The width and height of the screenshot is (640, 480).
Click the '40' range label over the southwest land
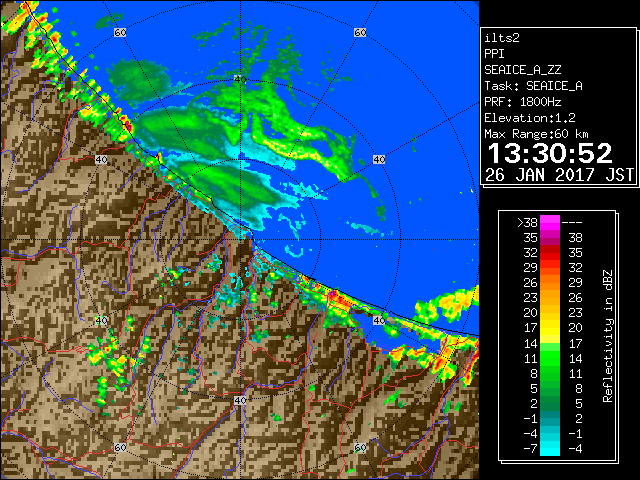(x=101, y=320)
